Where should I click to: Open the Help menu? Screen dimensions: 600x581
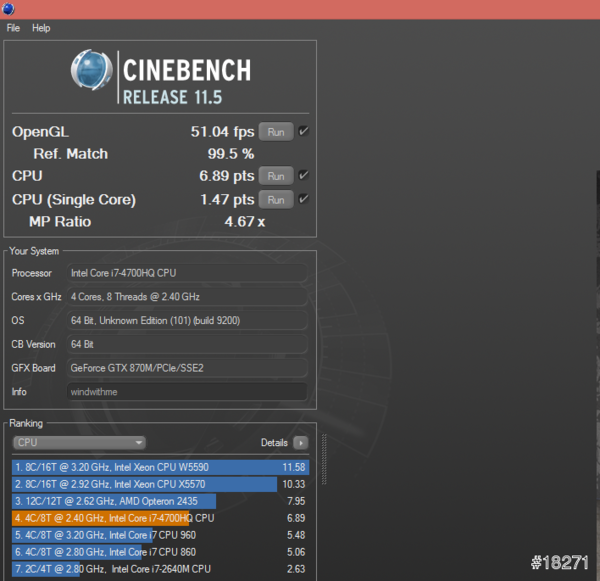tap(41, 28)
